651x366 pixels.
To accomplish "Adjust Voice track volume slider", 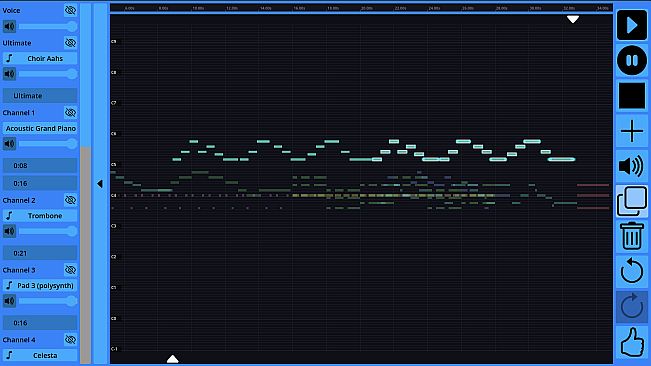I will 48,26.
